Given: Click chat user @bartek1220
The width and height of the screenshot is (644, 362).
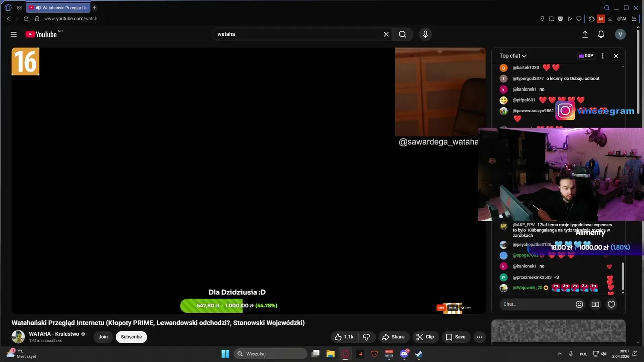Looking at the screenshot, I should pyautogui.click(x=526, y=67).
